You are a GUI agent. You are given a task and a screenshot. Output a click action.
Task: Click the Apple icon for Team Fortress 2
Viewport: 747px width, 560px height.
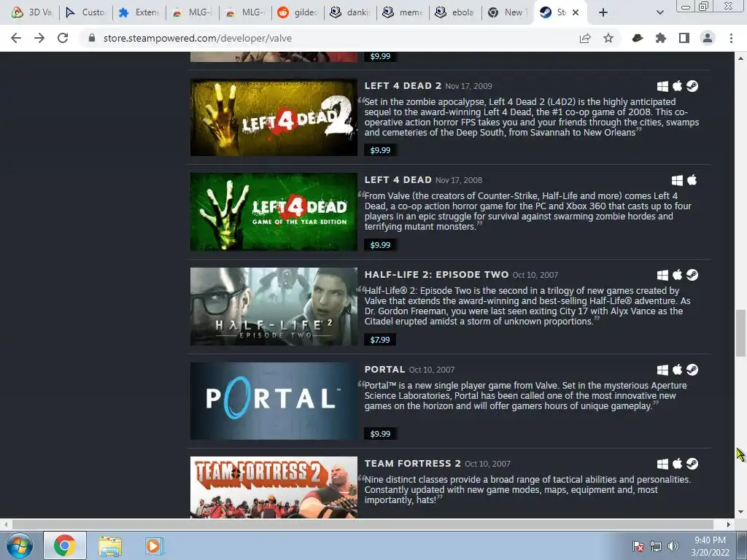677,463
